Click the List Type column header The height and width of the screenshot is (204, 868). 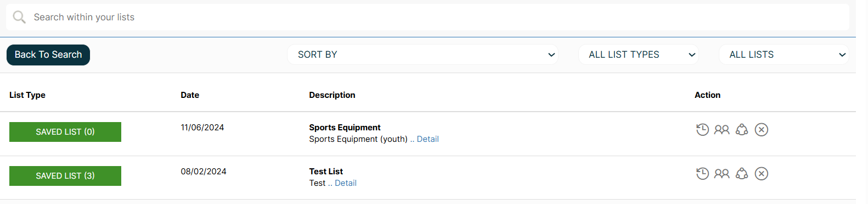pyautogui.click(x=27, y=95)
